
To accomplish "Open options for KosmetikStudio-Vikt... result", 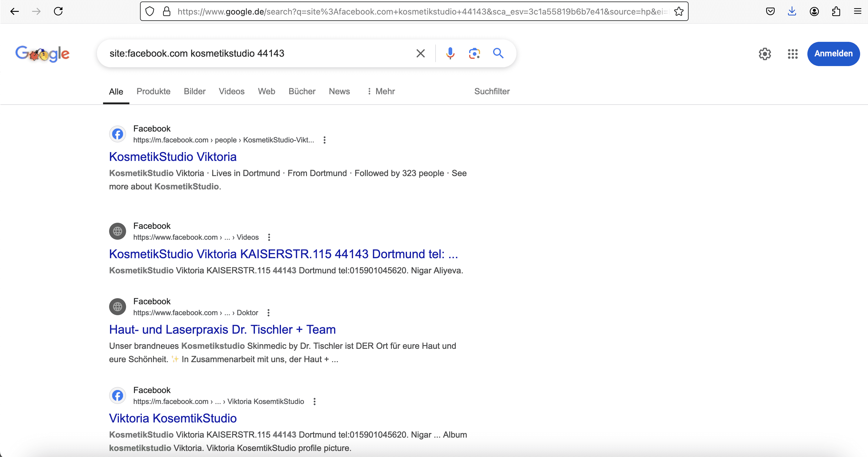I will pyautogui.click(x=324, y=140).
